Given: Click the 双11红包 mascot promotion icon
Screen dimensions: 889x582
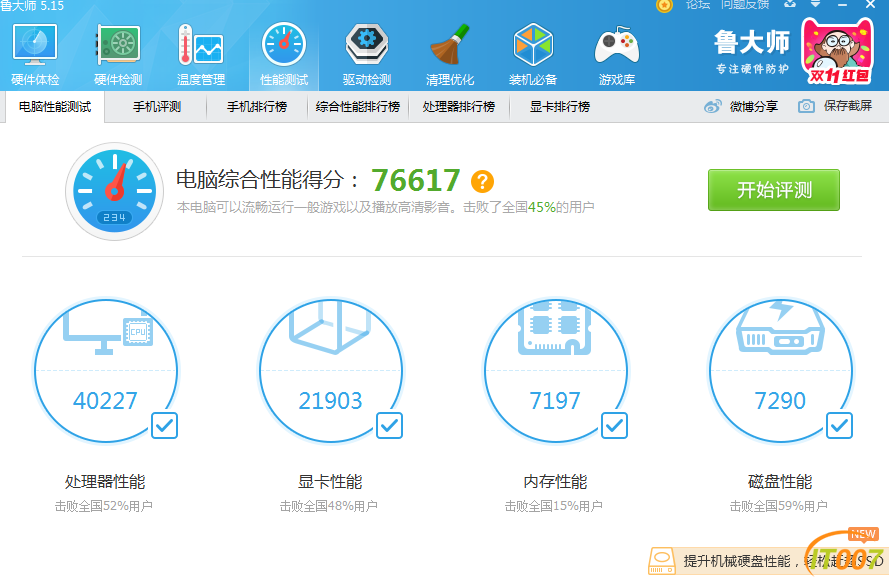Looking at the screenshot, I should point(837,51).
